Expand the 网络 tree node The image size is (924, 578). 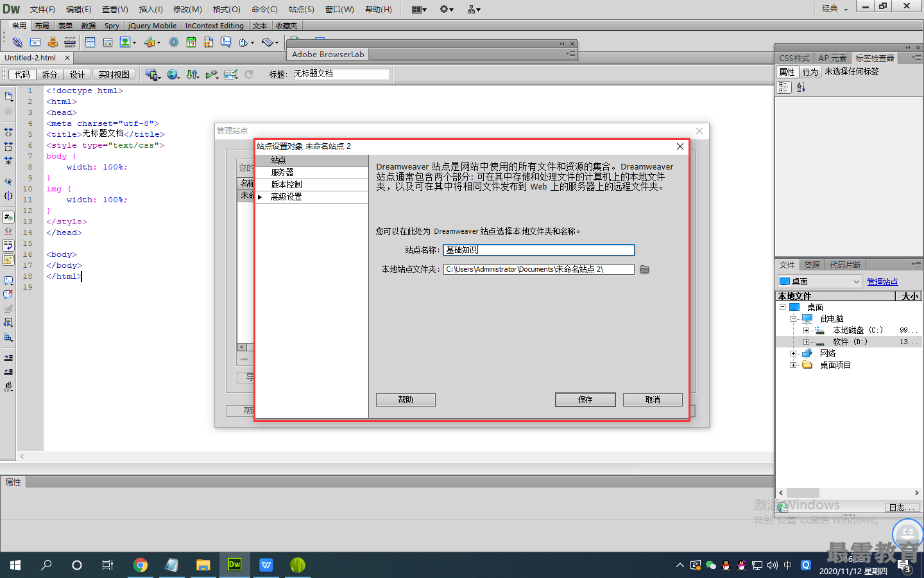click(794, 353)
